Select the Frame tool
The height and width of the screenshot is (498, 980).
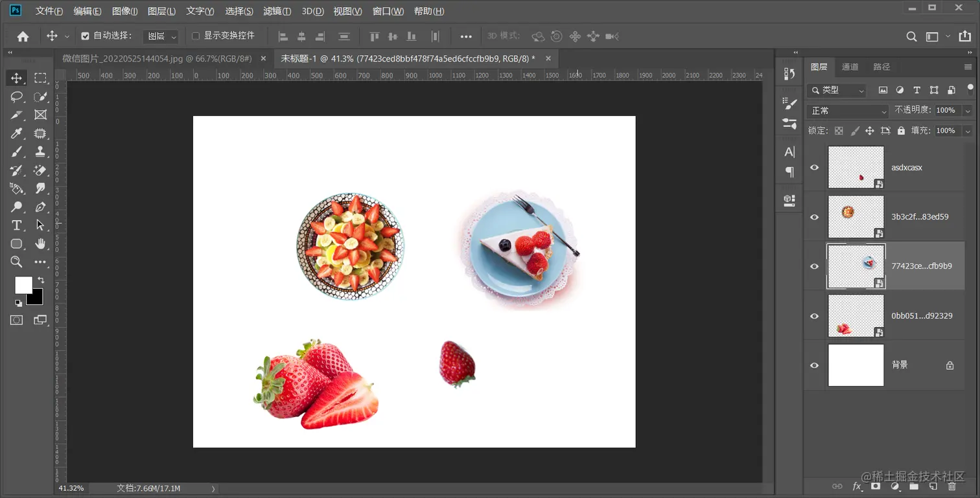coord(40,115)
